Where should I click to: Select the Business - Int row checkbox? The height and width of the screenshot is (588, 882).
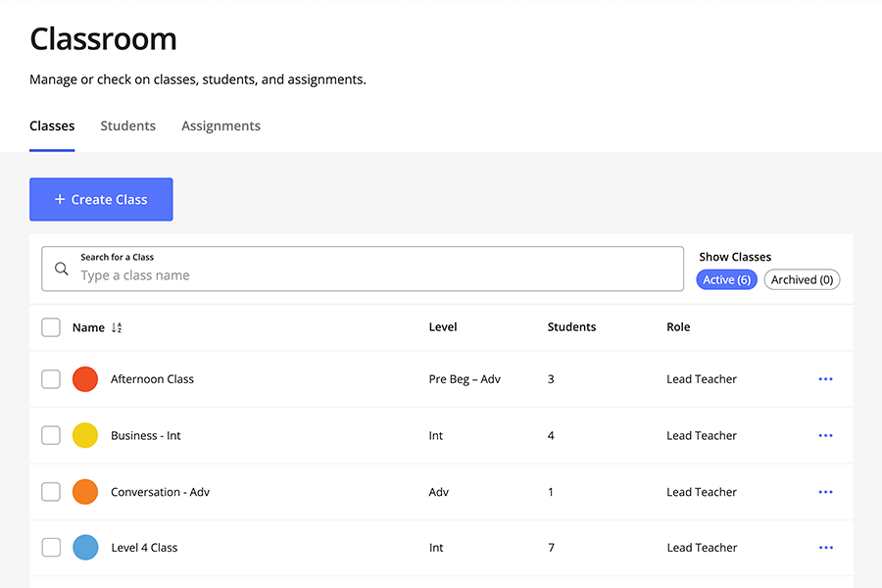(x=51, y=435)
